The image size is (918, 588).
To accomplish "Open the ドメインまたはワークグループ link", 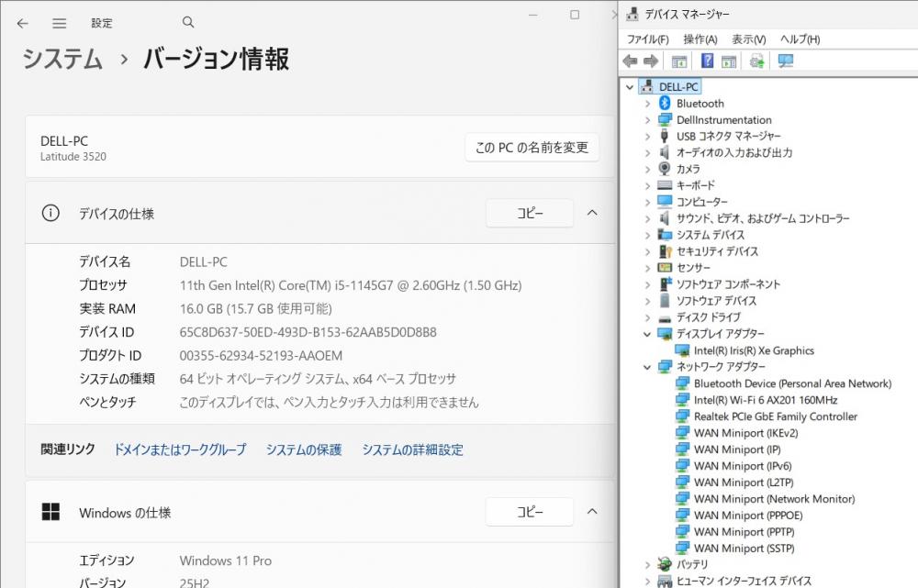I will 180,449.
